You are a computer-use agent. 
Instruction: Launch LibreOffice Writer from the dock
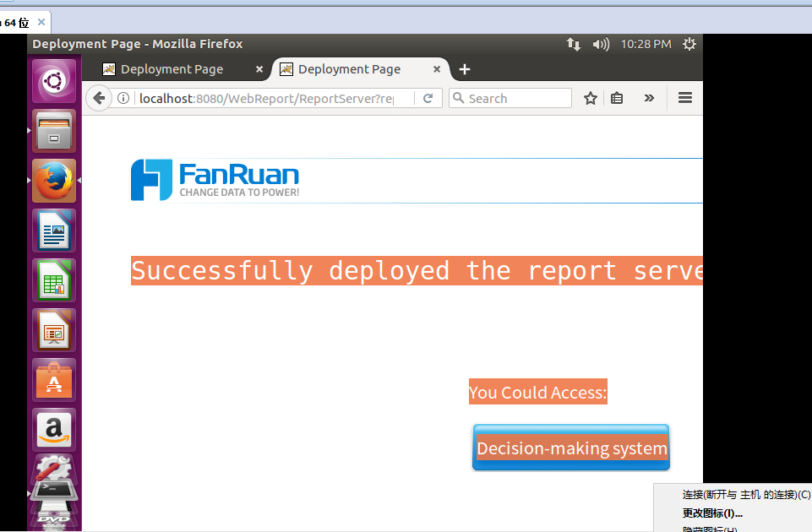click(54, 231)
